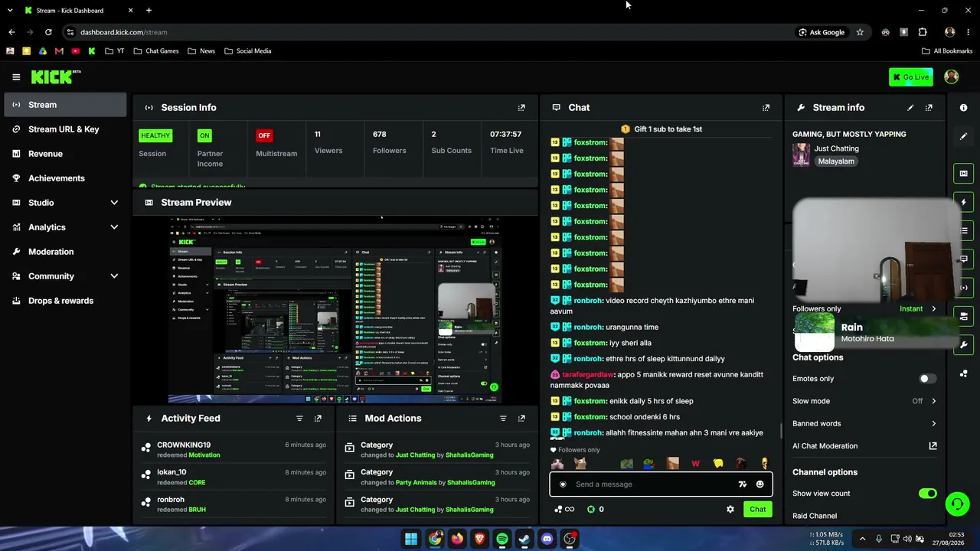980x551 pixels.
Task: Open Discord from the taskbar
Action: (x=547, y=539)
